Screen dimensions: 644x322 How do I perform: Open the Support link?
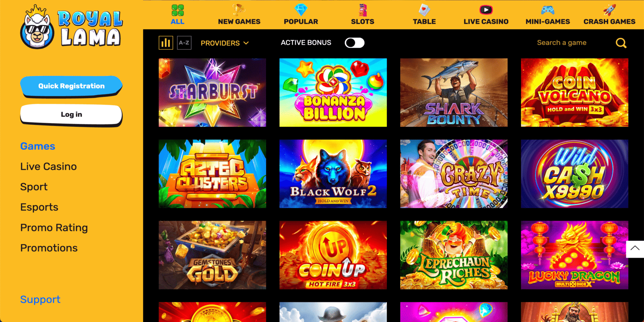(x=40, y=299)
